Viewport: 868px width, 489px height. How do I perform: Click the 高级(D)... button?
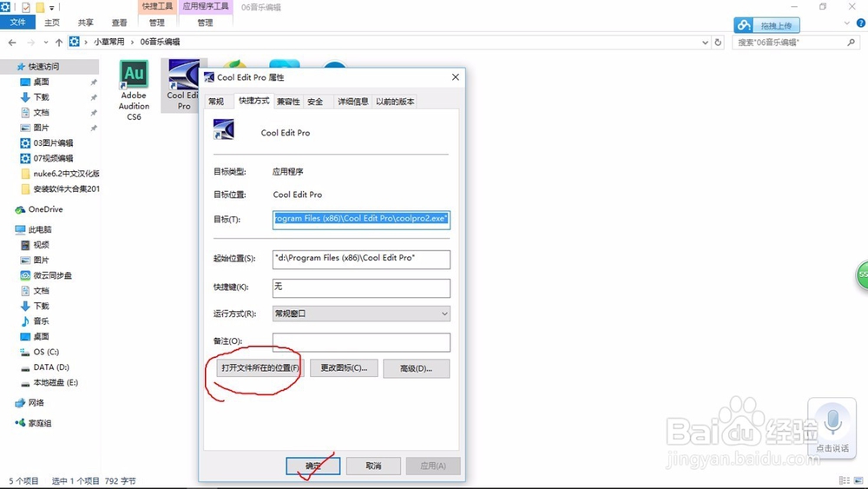point(417,368)
